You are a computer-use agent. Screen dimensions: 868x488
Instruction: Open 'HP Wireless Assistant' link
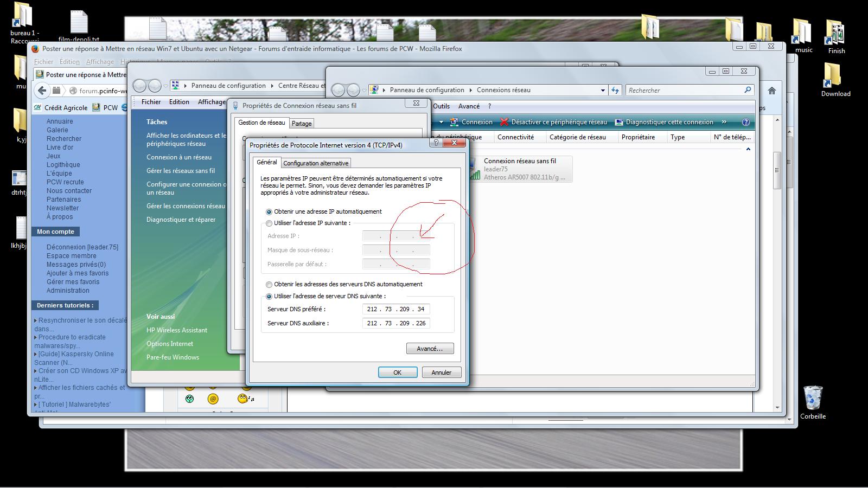[x=177, y=330]
